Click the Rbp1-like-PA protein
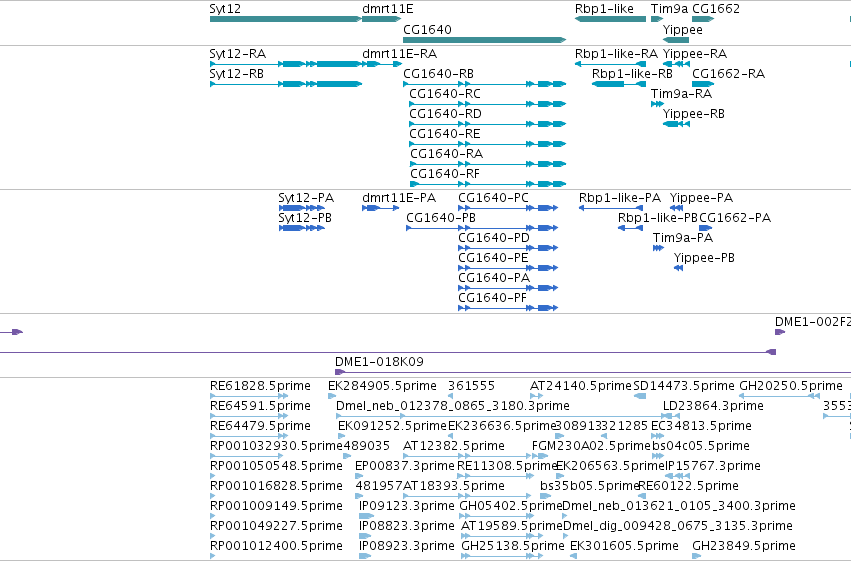The width and height of the screenshot is (851, 561). (611, 208)
